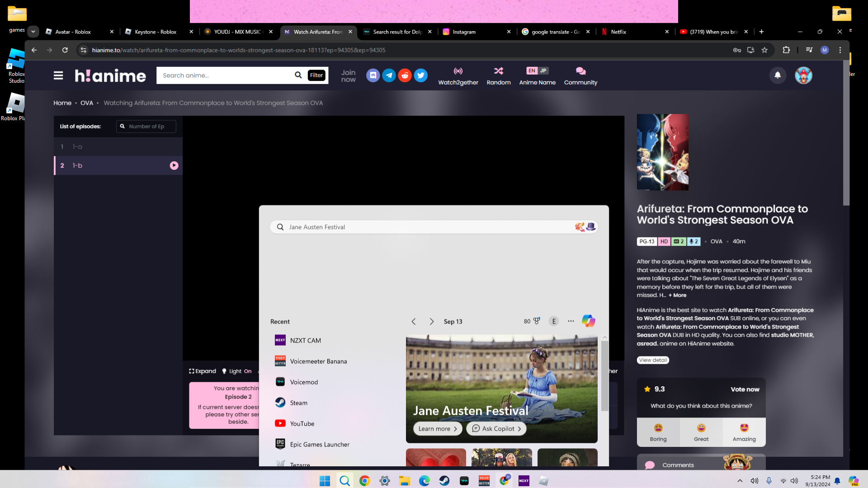Open Copilot icon in Windows search panel
This screenshot has width=868, height=488.
click(588, 321)
